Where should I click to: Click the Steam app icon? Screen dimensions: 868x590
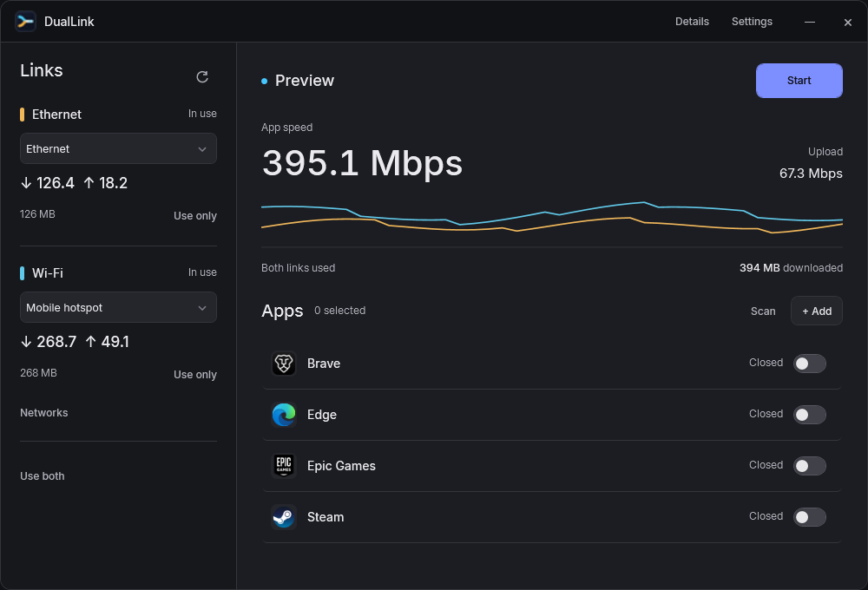coord(284,517)
